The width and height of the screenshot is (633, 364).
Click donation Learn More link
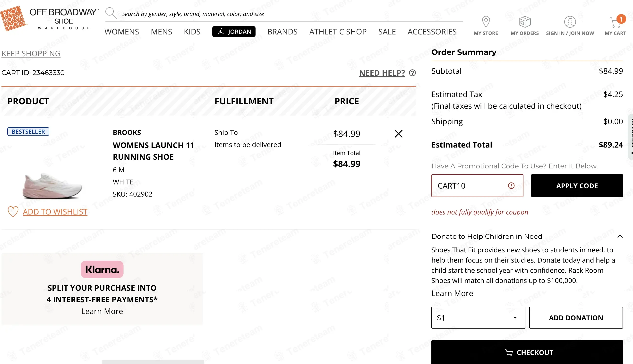tap(452, 293)
